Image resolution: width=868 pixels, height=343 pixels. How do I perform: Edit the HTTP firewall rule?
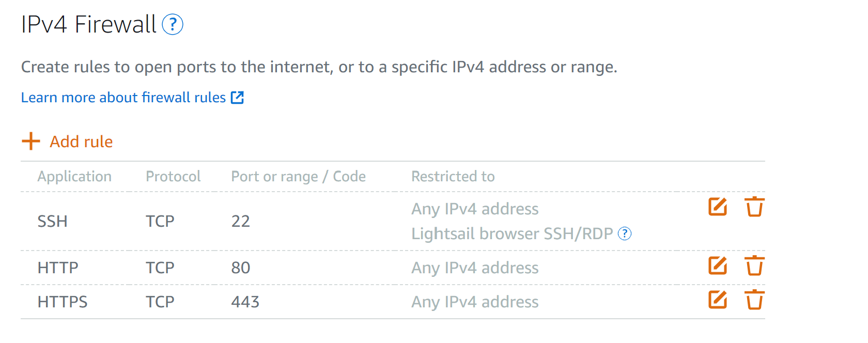717,266
